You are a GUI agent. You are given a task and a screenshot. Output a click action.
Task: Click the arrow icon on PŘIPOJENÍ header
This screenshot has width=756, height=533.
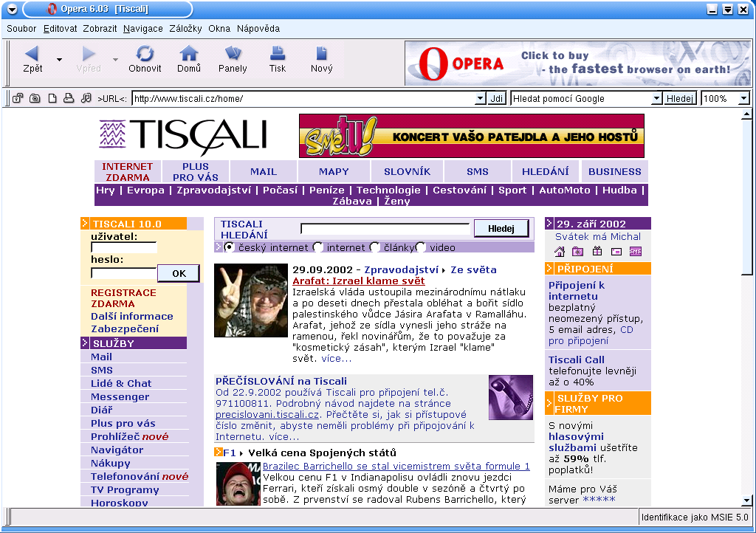click(549, 268)
